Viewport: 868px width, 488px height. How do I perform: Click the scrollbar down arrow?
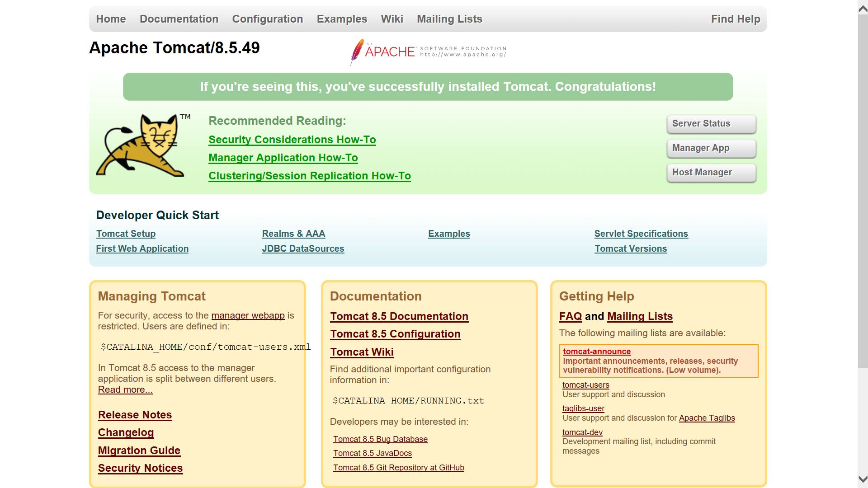tap(863, 479)
